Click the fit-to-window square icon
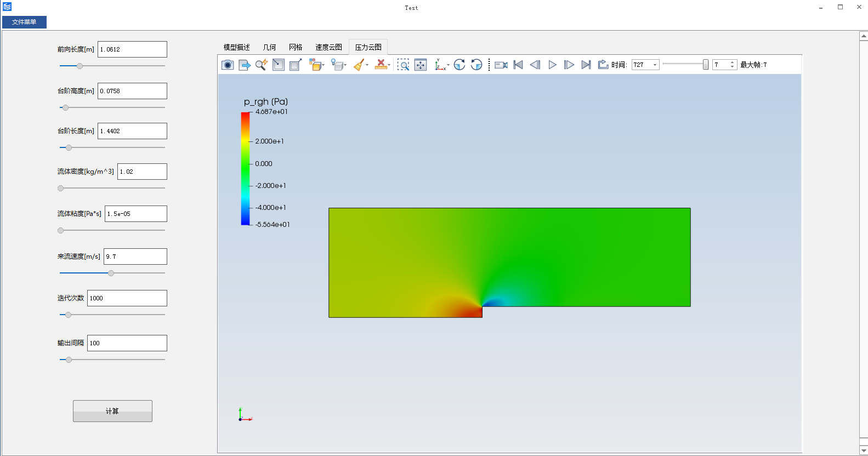Screen dimensions: 868x456 (x=279, y=65)
